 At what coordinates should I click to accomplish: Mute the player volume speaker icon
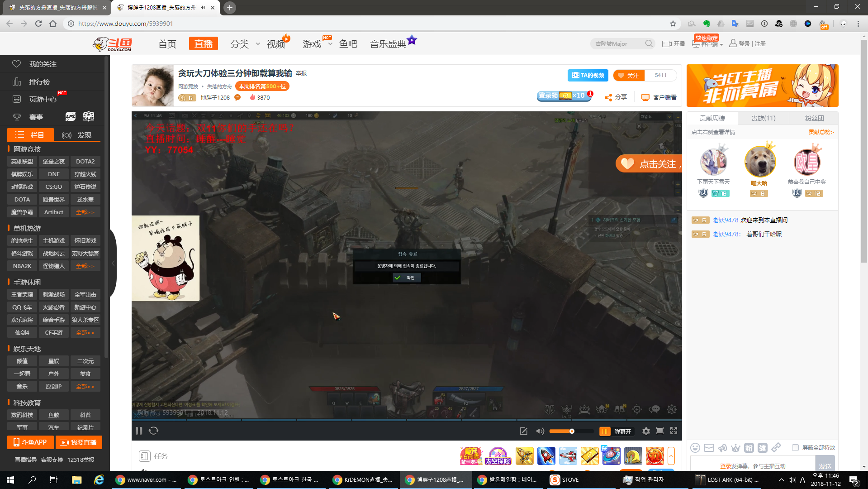tap(540, 431)
